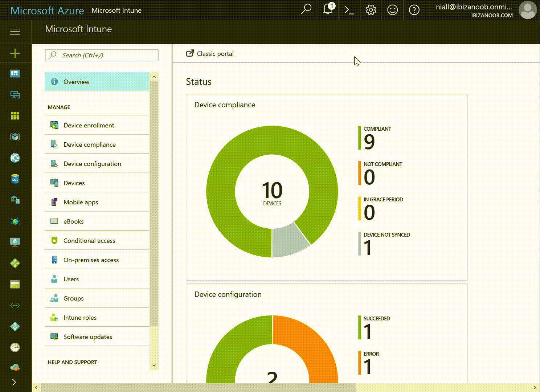Launch Cloud Shell from top bar

[x=349, y=10]
